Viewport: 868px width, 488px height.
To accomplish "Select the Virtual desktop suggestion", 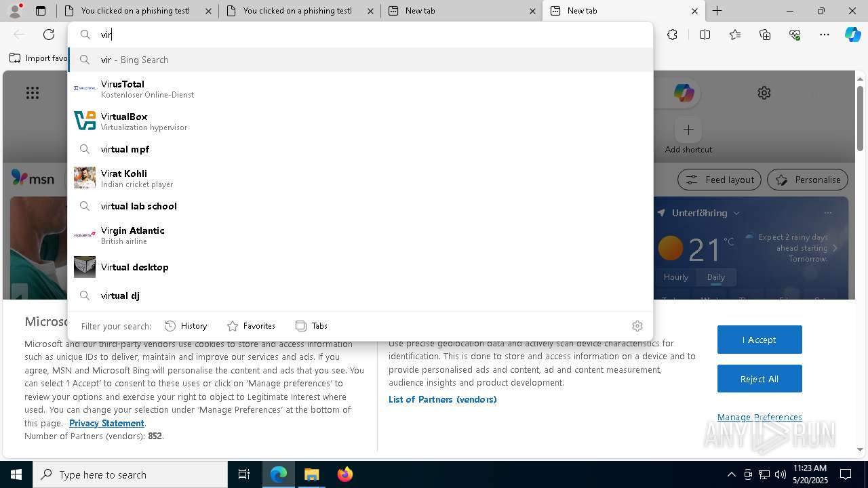I will [x=361, y=267].
